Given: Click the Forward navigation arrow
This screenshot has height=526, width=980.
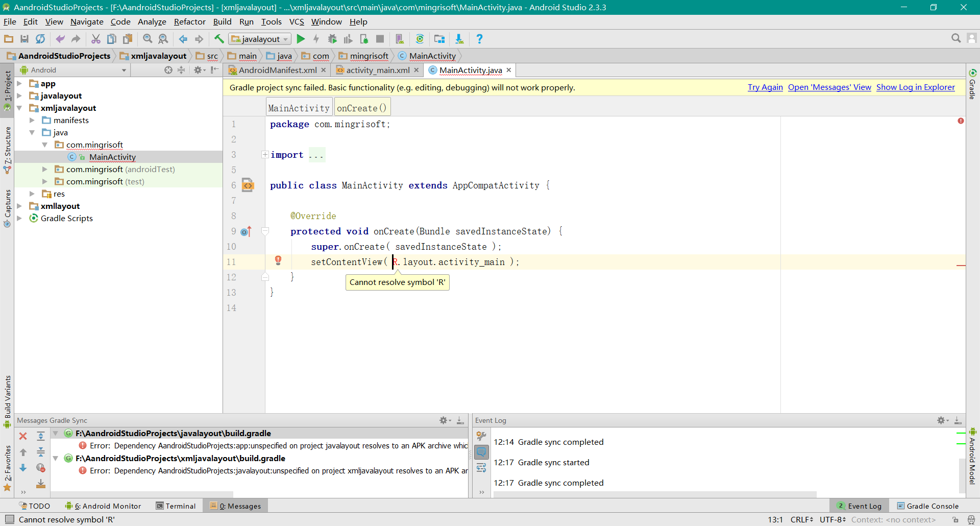Looking at the screenshot, I should click(199, 39).
